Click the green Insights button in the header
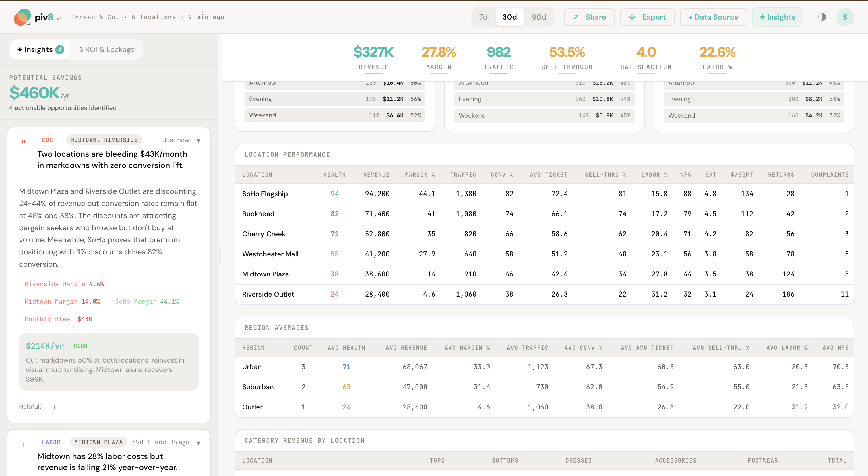Viewport: 868px width, 476px height. 777,17
